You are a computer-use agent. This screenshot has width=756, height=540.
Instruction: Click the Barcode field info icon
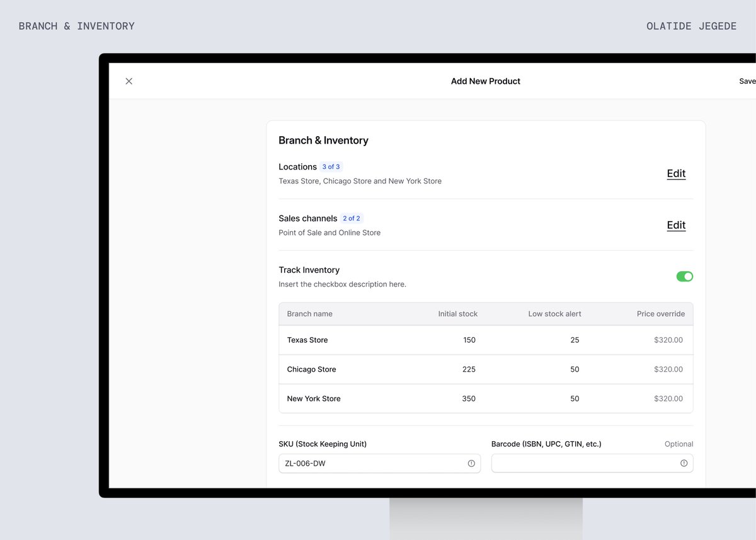click(x=684, y=463)
